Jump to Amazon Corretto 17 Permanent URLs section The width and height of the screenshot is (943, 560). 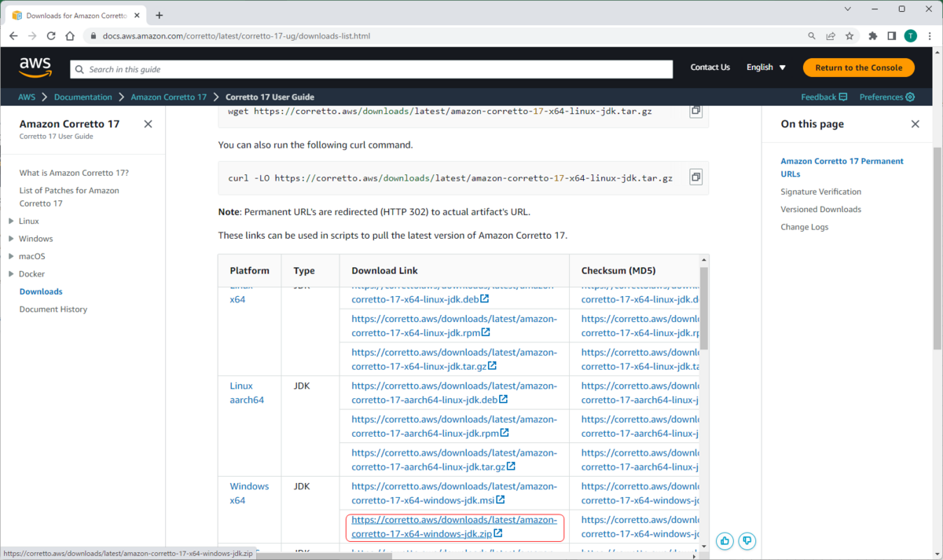point(842,167)
